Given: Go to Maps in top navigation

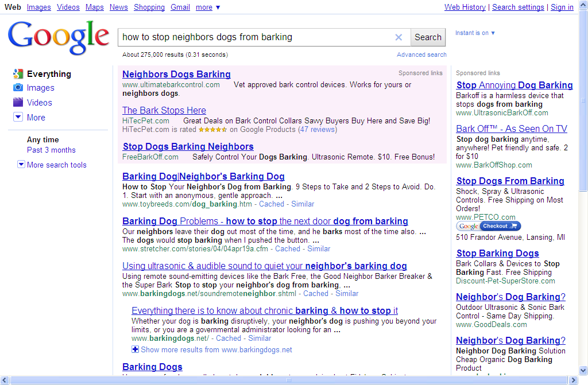Looking at the screenshot, I should (95, 7).
